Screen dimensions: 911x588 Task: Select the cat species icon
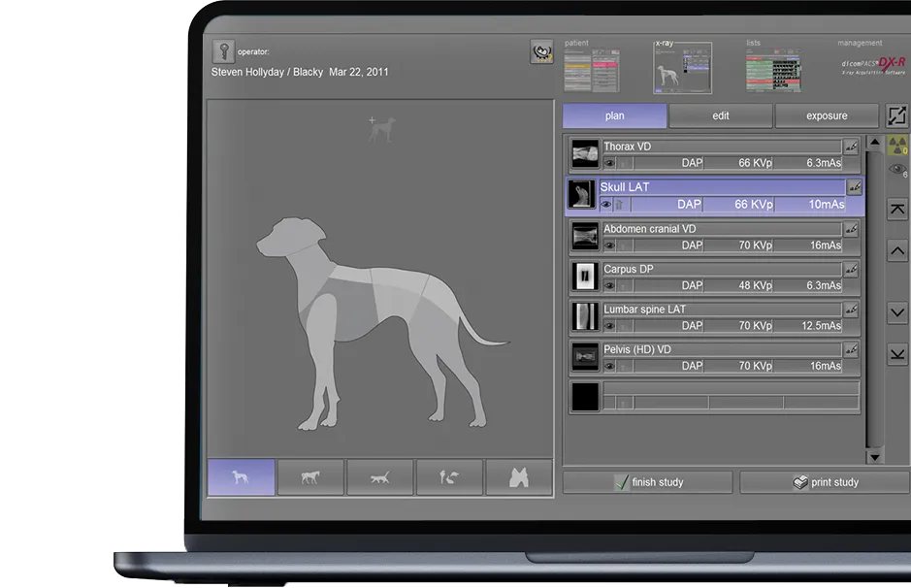pos(379,477)
